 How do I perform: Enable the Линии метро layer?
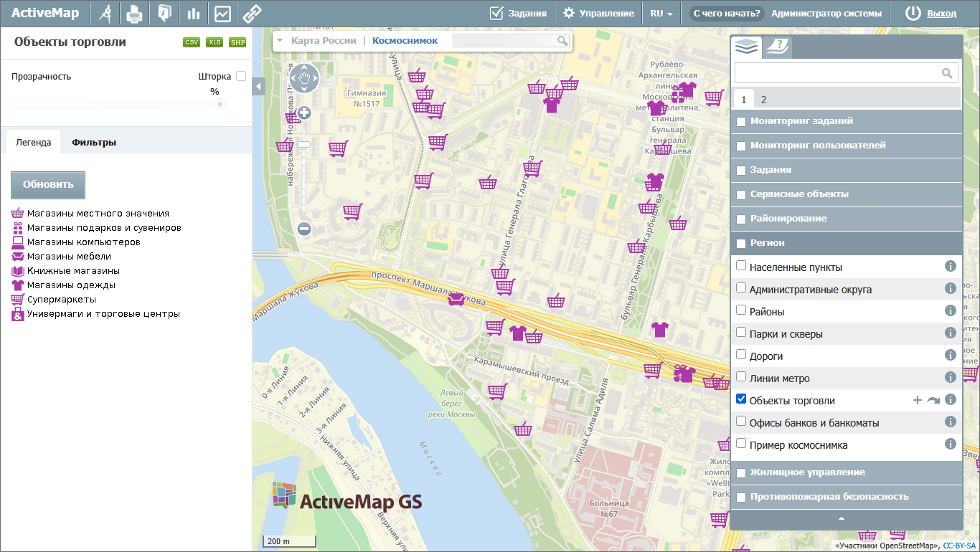pyautogui.click(x=742, y=377)
